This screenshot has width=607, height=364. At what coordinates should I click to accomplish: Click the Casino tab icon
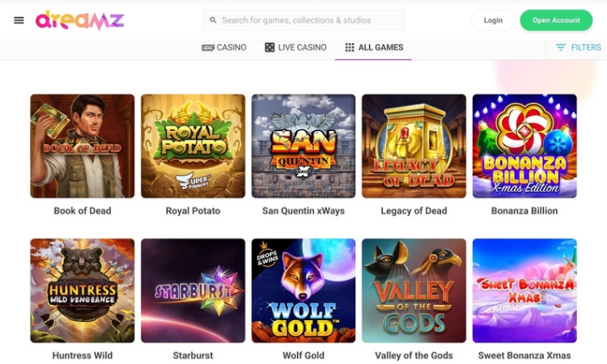(x=208, y=48)
